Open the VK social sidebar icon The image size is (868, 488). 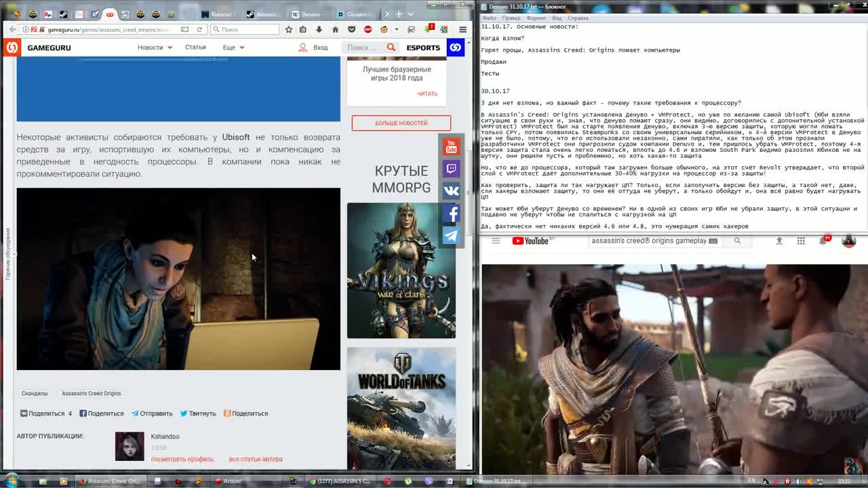click(x=451, y=191)
